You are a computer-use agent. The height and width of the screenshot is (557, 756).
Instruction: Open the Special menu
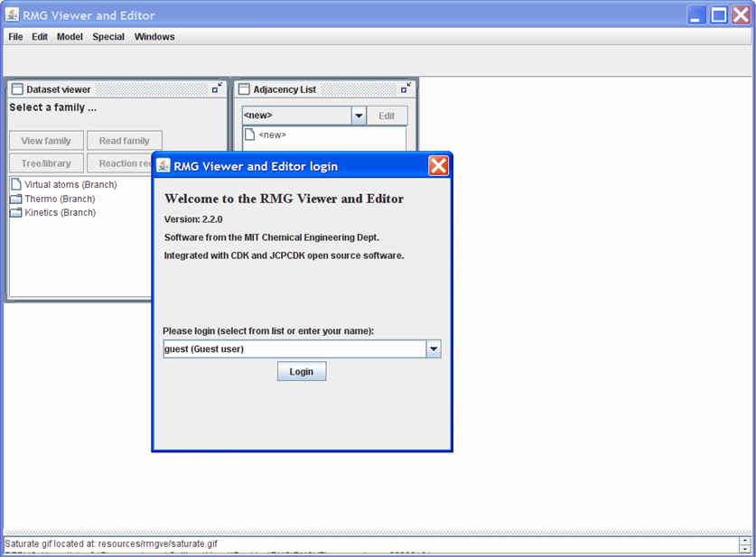[108, 37]
